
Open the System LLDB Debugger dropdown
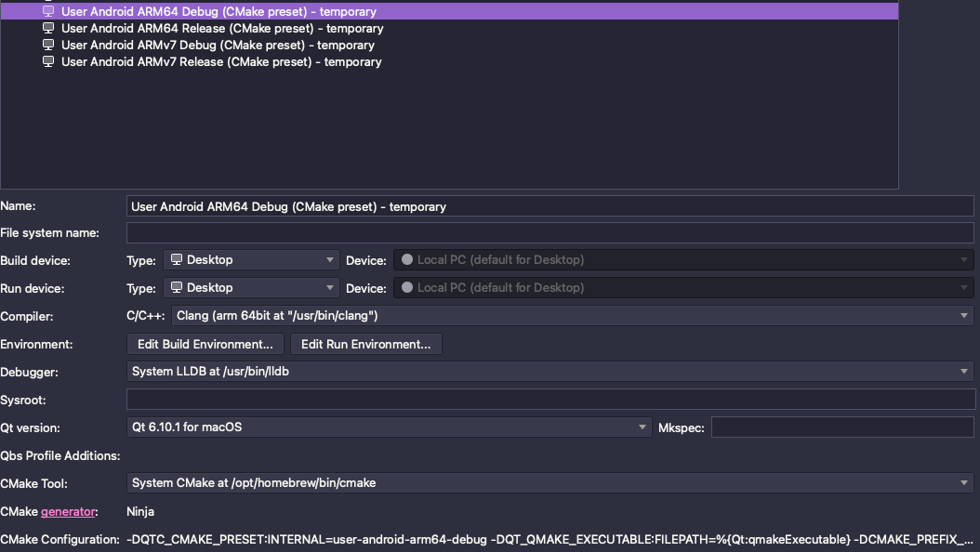click(963, 371)
